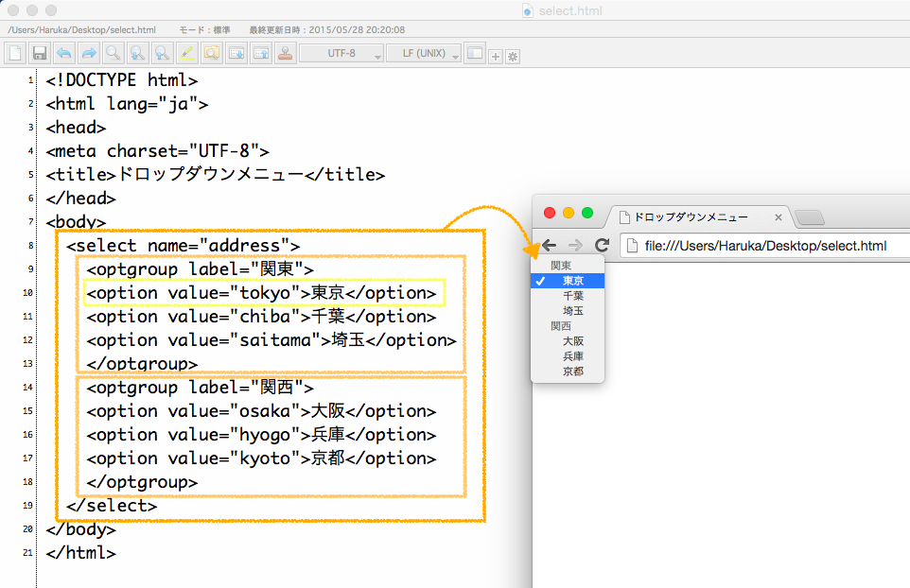
Task: Click the closing </select> code line
Action: tap(112, 506)
